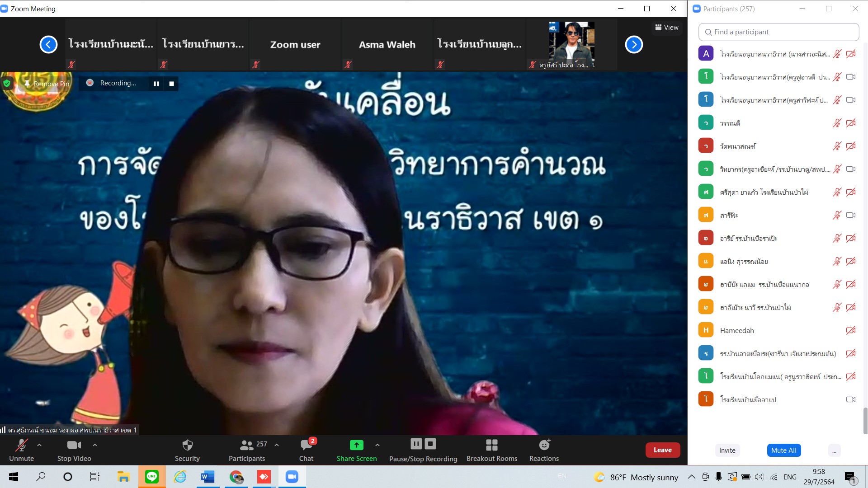This screenshot has width=868, height=488.
Task: Unmute the microphone
Action: point(21,446)
